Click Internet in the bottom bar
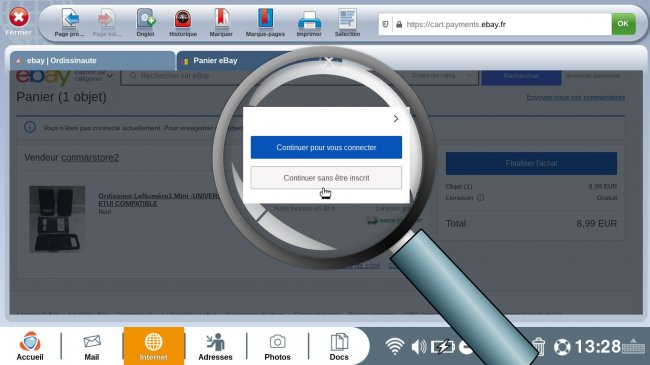Screen dimensions: 650x365 coord(153,346)
